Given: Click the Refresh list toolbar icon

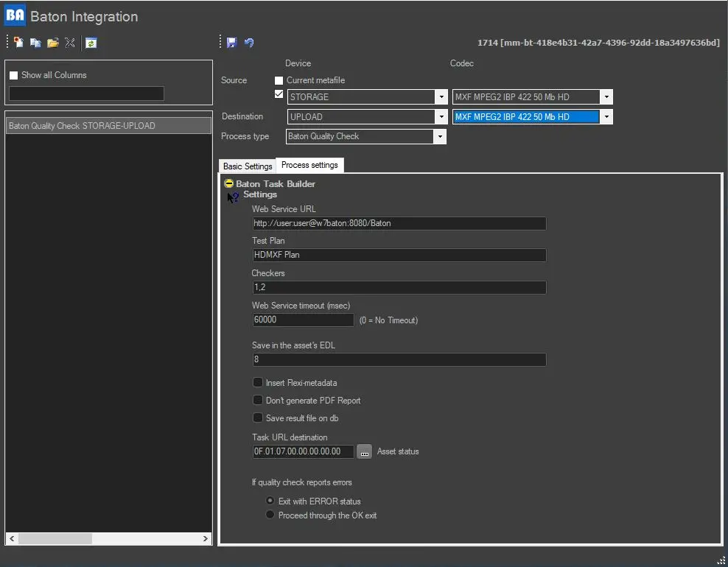Looking at the screenshot, I should pyautogui.click(x=91, y=43).
